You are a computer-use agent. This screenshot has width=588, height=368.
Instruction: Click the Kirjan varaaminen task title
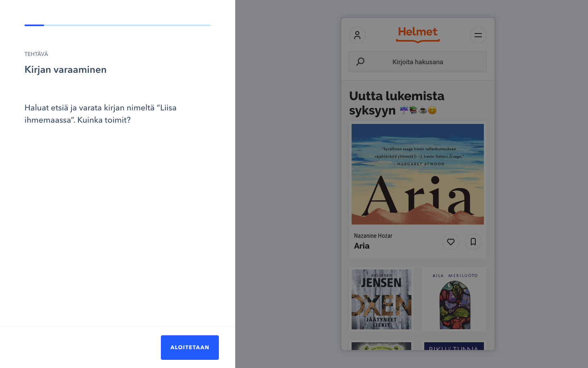(65, 70)
